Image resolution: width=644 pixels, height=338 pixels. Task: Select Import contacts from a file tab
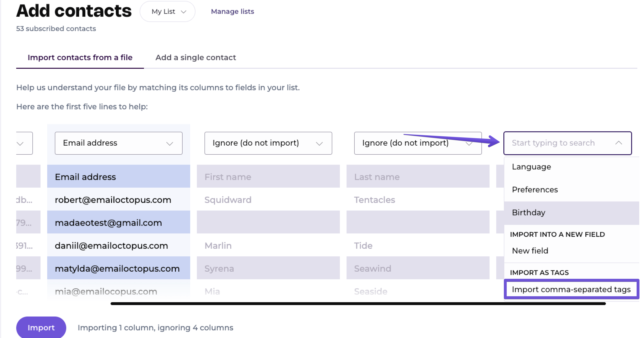click(x=80, y=58)
